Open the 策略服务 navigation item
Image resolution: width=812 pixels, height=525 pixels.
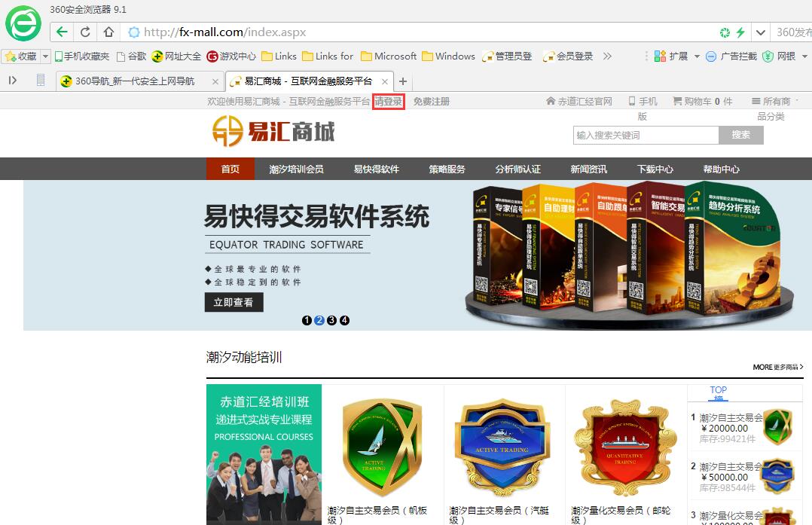click(447, 169)
